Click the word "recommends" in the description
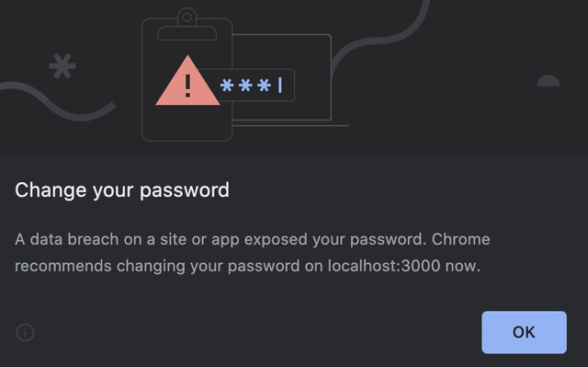The image size is (588, 367). coord(63,266)
